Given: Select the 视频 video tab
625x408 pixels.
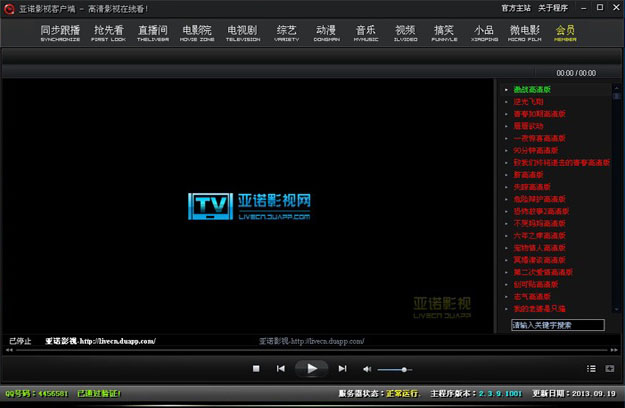Looking at the screenshot, I should (405, 33).
